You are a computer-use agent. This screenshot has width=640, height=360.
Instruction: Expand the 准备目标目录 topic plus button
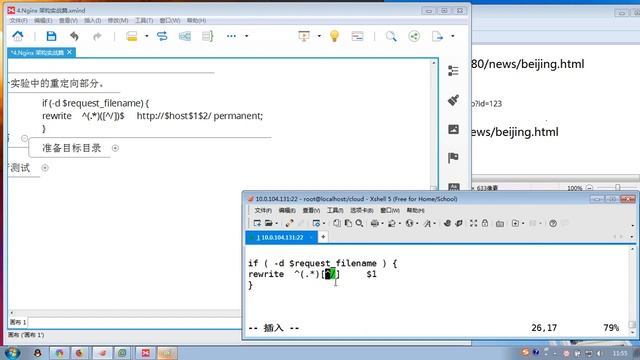(116, 148)
